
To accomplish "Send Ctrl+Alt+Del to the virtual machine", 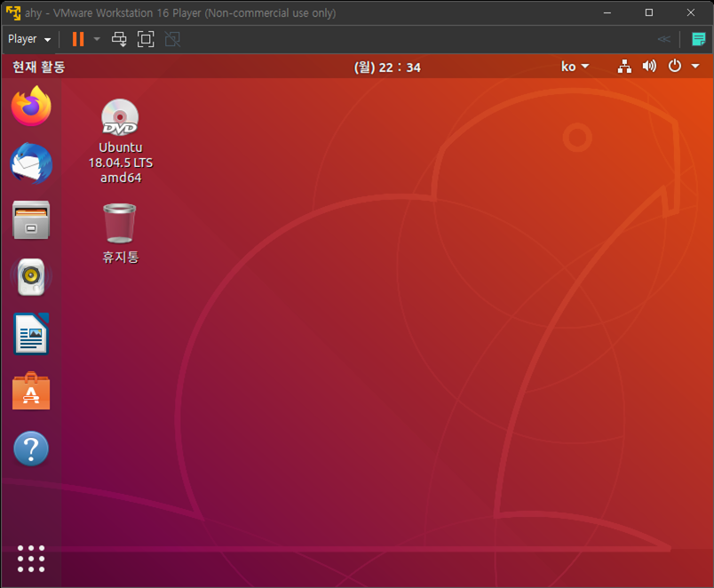I will click(119, 39).
